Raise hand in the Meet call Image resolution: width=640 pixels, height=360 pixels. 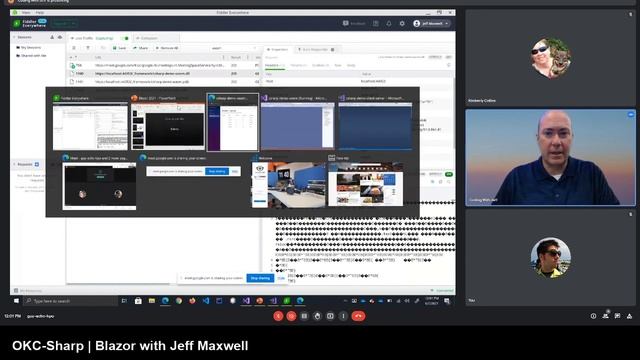click(x=318, y=316)
